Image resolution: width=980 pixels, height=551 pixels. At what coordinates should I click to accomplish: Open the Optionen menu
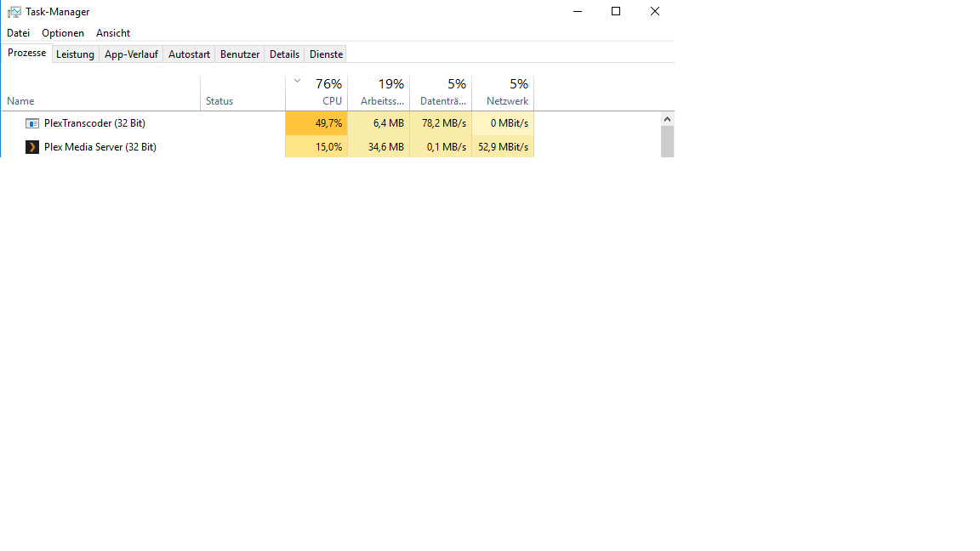tap(62, 33)
